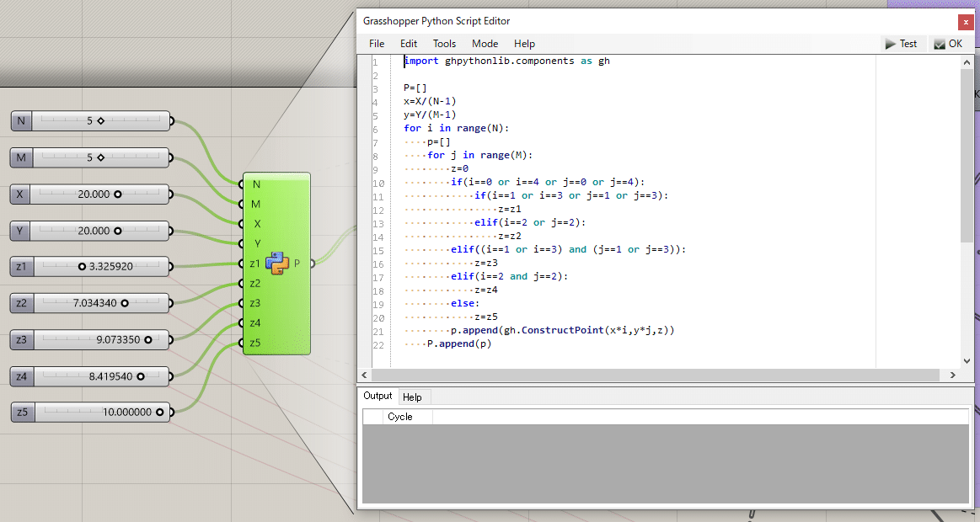980x522 pixels.
Task: Click the z5 input on Python component
Action: point(254,343)
